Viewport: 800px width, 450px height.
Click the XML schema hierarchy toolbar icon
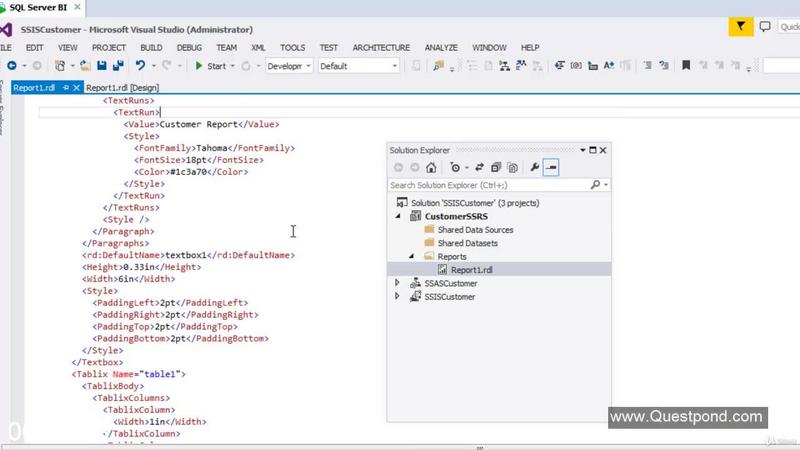click(x=505, y=66)
